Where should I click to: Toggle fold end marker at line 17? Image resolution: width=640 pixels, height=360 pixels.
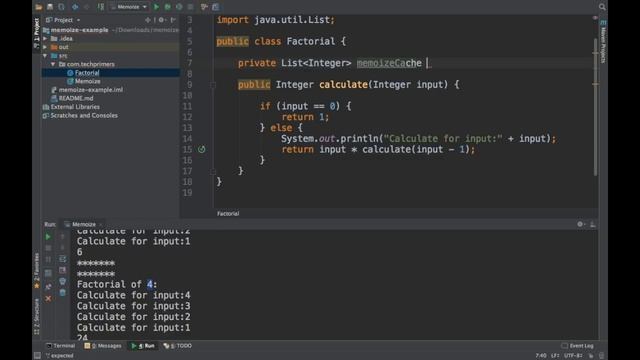point(213,171)
